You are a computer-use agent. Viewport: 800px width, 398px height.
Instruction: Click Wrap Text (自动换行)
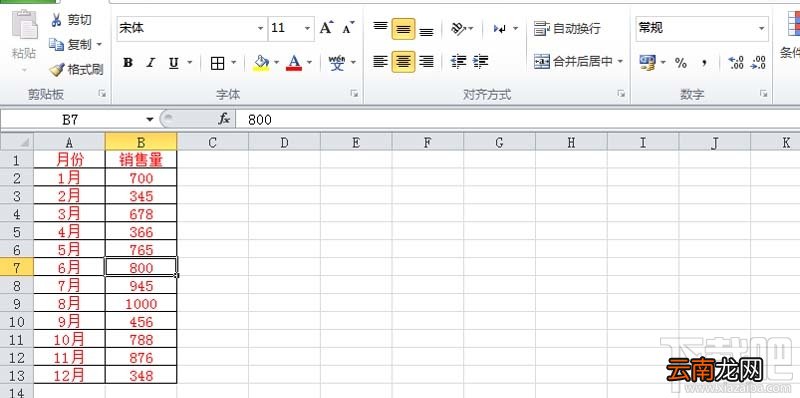567,29
